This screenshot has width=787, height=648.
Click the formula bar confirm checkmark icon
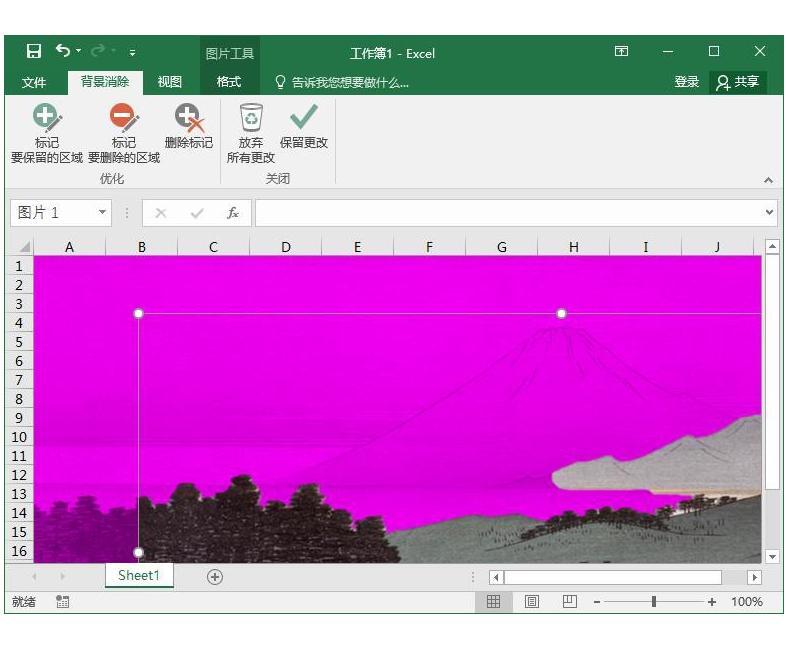pyautogui.click(x=197, y=213)
